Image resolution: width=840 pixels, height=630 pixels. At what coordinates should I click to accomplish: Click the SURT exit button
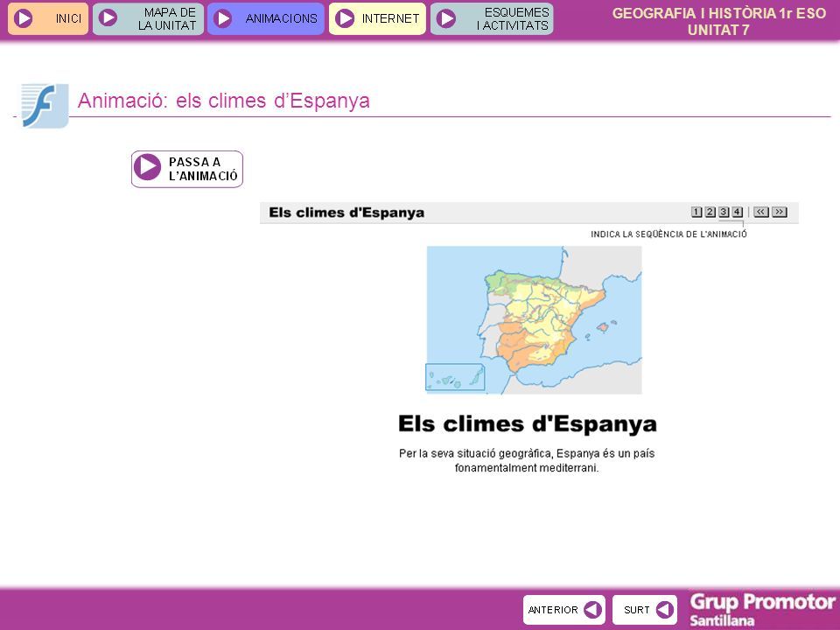(x=645, y=610)
